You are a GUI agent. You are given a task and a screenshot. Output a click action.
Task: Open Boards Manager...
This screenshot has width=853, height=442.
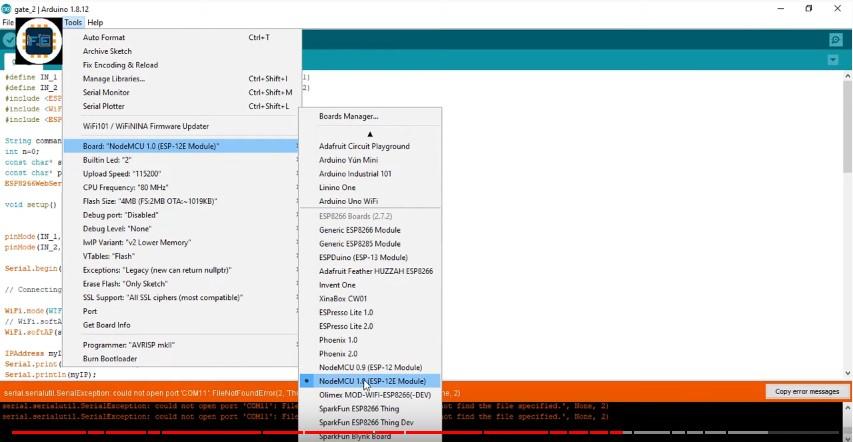coord(370,116)
